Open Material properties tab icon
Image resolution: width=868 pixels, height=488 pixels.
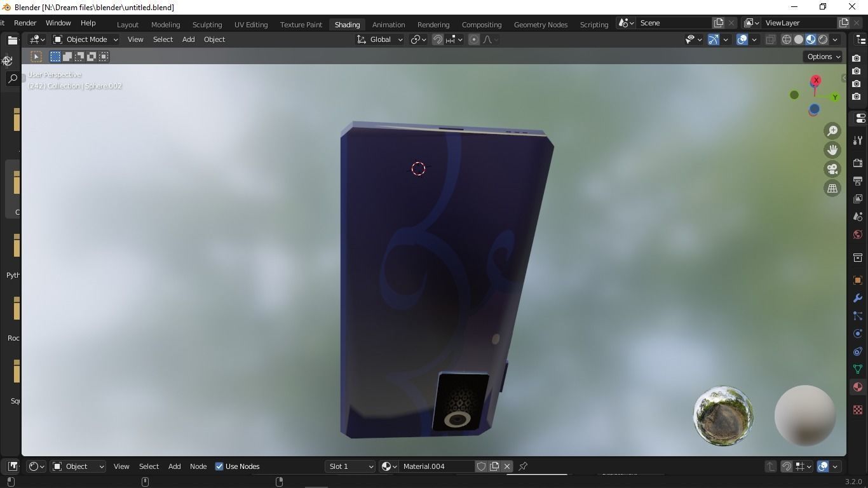pyautogui.click(x=858, y=387)
